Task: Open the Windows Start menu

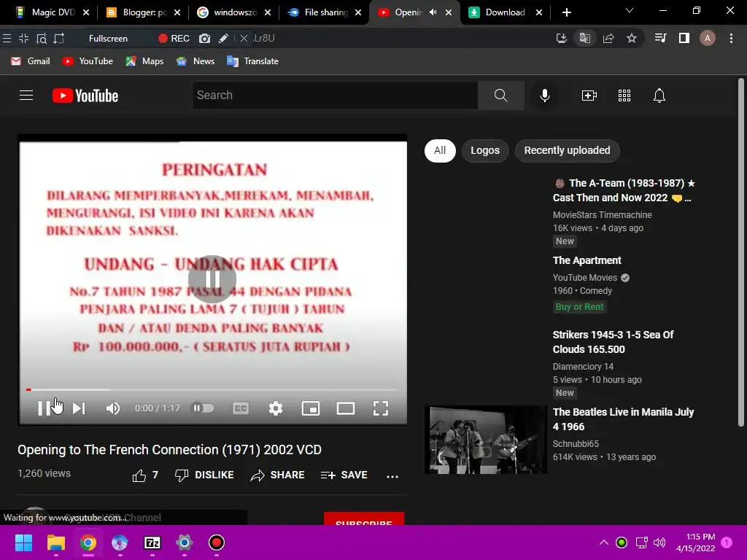Action: [x=23, y=542]
